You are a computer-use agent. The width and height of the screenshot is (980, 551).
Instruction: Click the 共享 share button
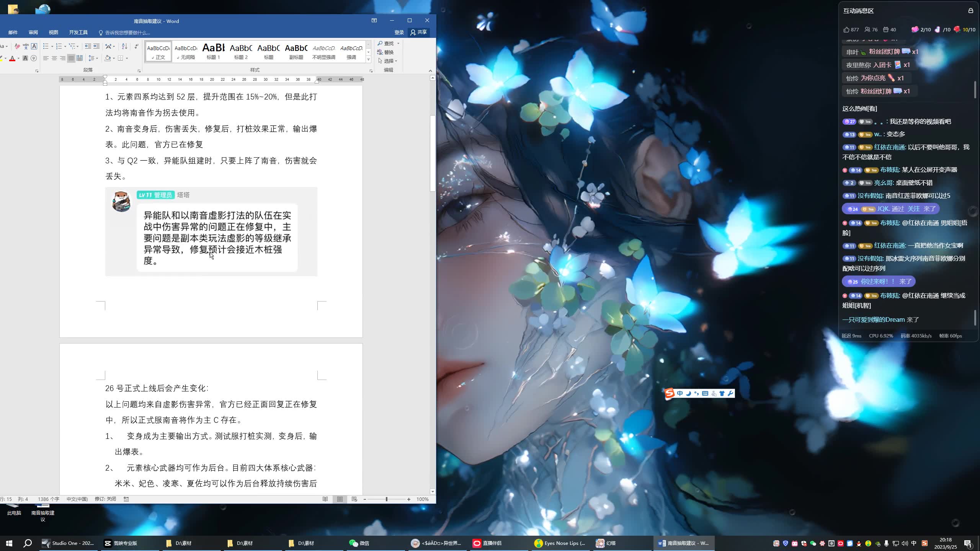point(418,33)
